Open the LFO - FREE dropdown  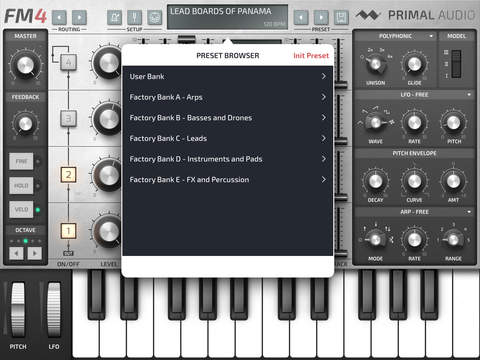click(414, 95)
